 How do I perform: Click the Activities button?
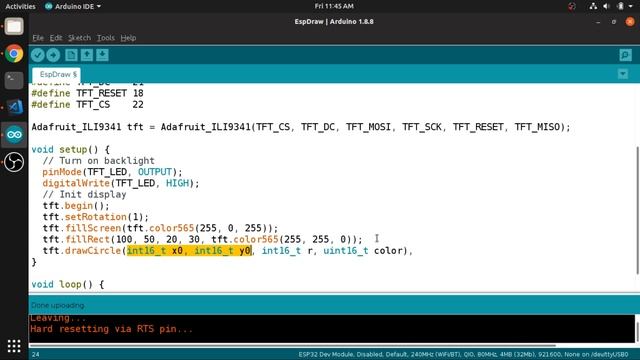point(20,7)
